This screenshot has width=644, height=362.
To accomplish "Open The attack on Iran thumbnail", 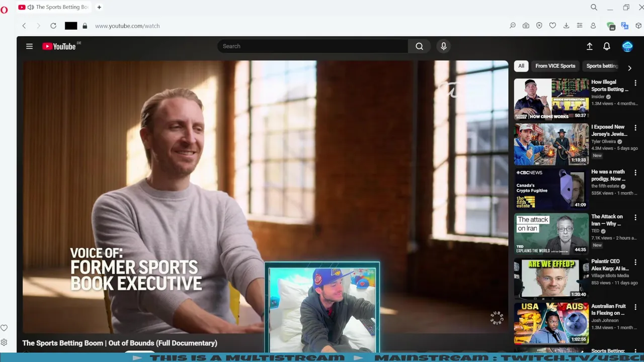I will tap(551, 234).
